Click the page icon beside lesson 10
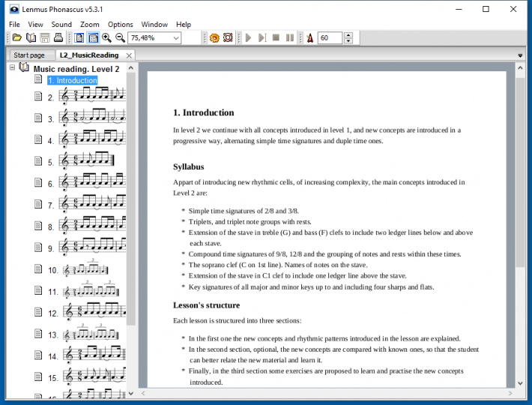 (x=38, y=268)
